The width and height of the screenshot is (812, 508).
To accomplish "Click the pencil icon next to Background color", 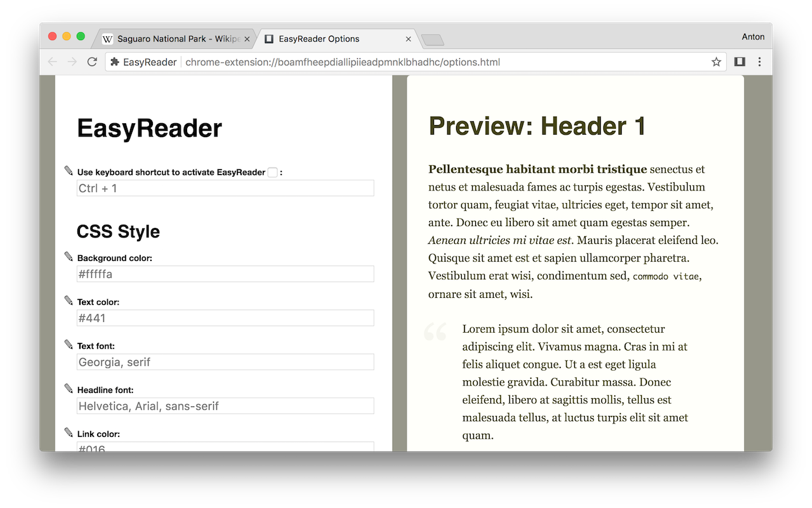I will (69, 257).
